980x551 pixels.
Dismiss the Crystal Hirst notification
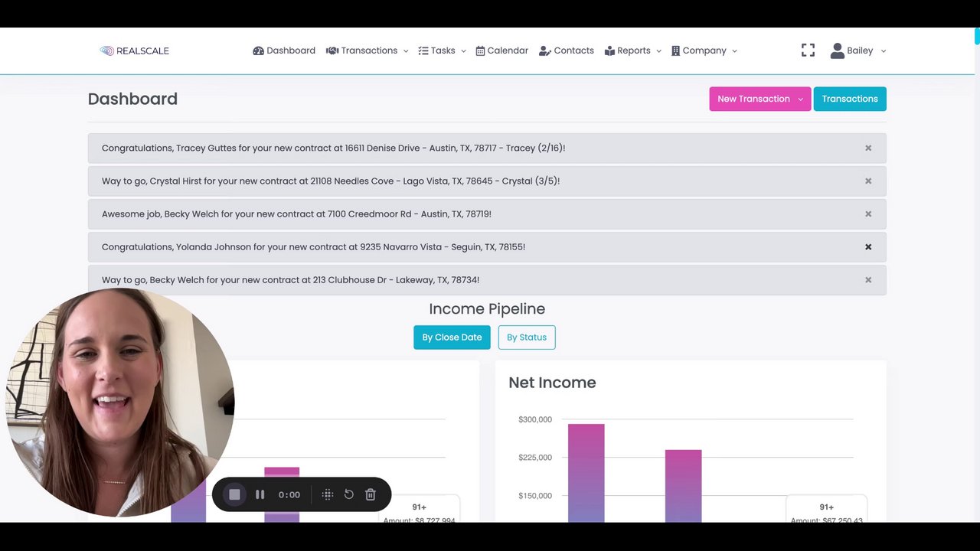868,181
